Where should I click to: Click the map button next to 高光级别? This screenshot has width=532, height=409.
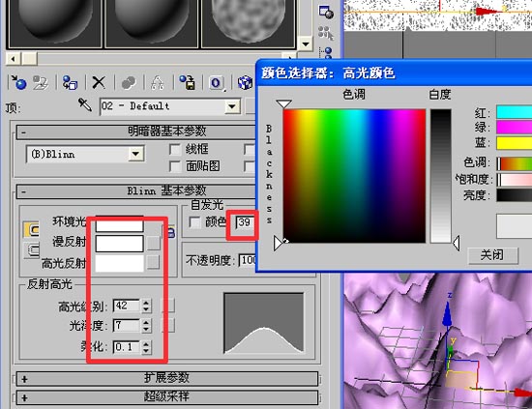(168, 306)
